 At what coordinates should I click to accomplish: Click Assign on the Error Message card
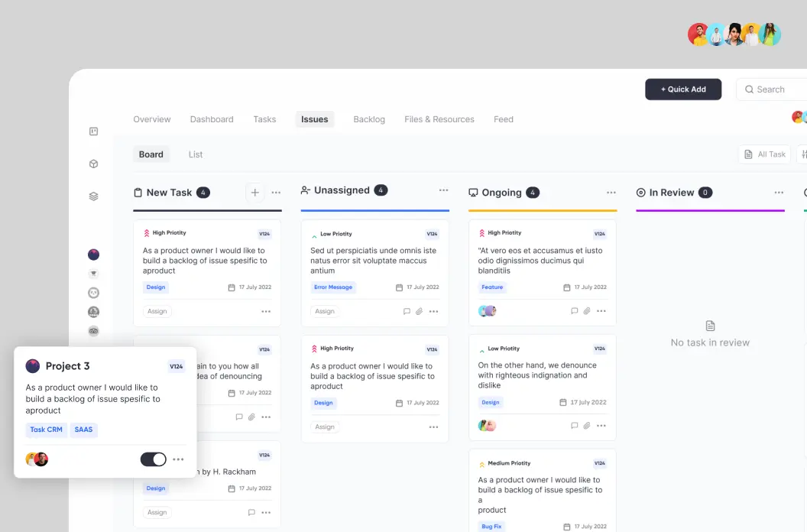tap(325, 311)
